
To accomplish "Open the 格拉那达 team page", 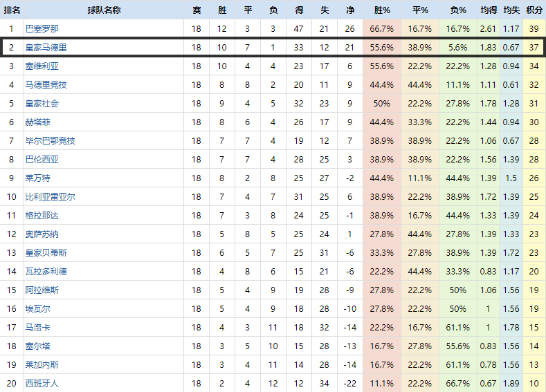I will [x=42, y=215].
